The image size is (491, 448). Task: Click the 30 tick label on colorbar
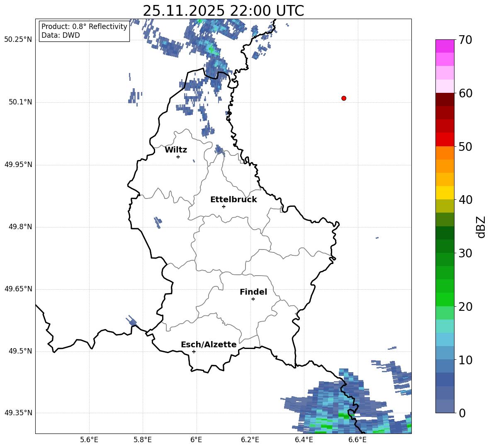465,253
